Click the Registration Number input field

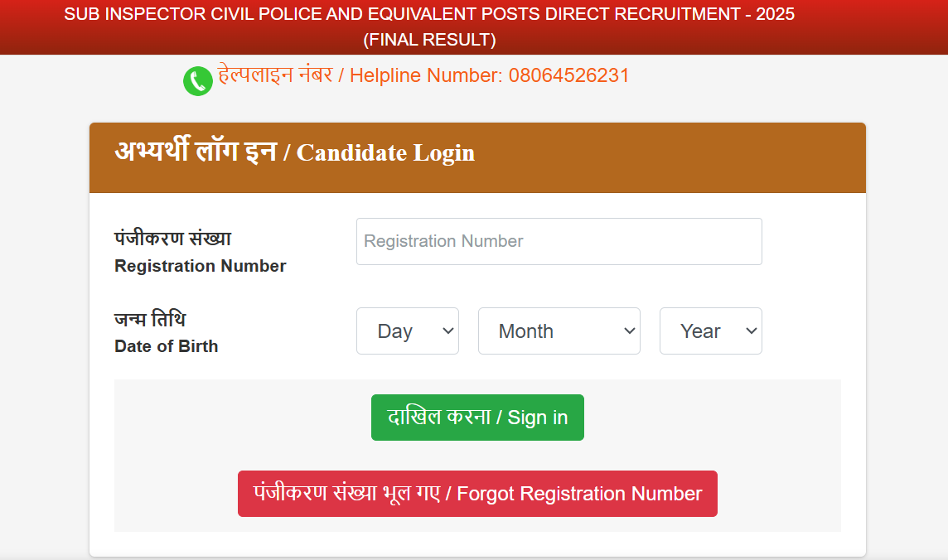(559, 242)
